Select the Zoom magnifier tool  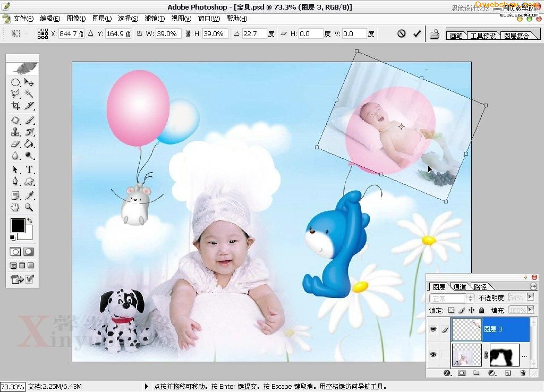tap(29, 208)
